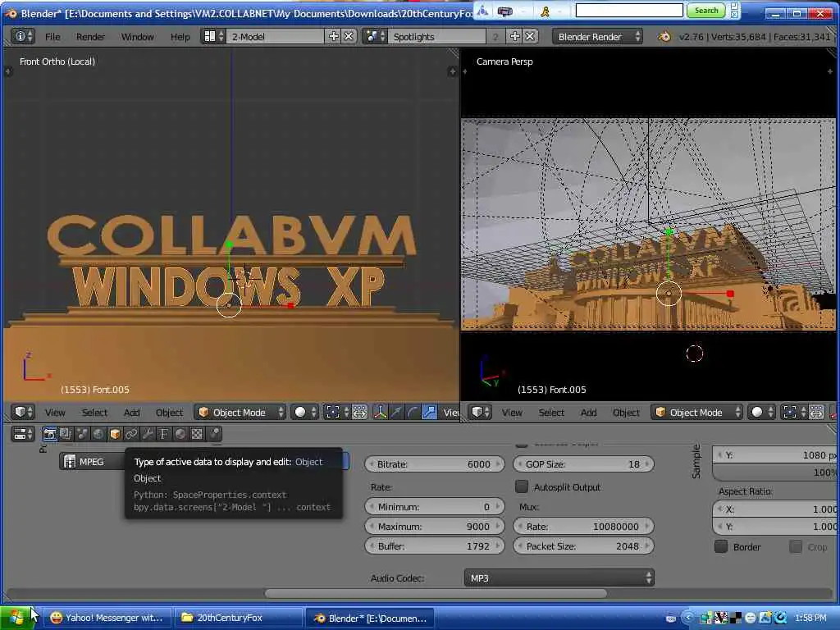Select the Texture properties checker icon
The image size is (840, 630).
pyautogui.click(x=197, y=434)
